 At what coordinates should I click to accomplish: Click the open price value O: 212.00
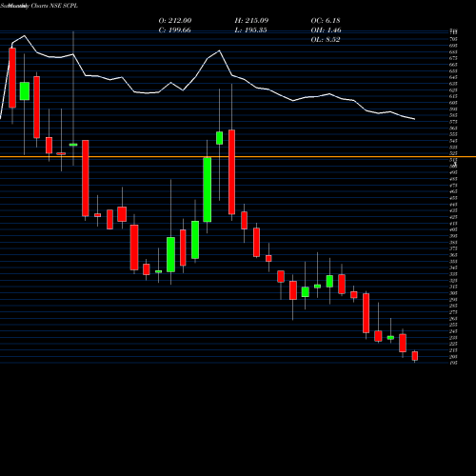175,21
